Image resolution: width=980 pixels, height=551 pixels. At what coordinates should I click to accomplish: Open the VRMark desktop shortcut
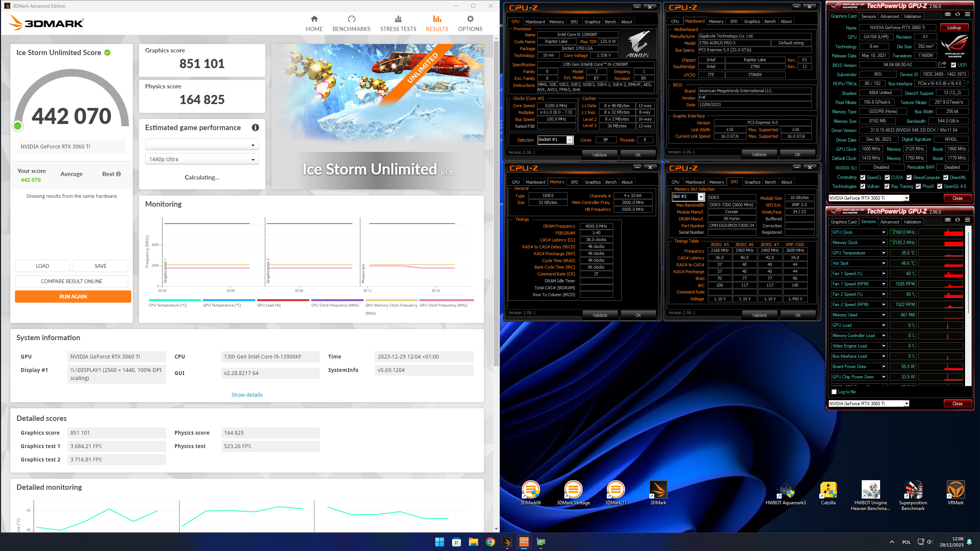pos(955,493)
